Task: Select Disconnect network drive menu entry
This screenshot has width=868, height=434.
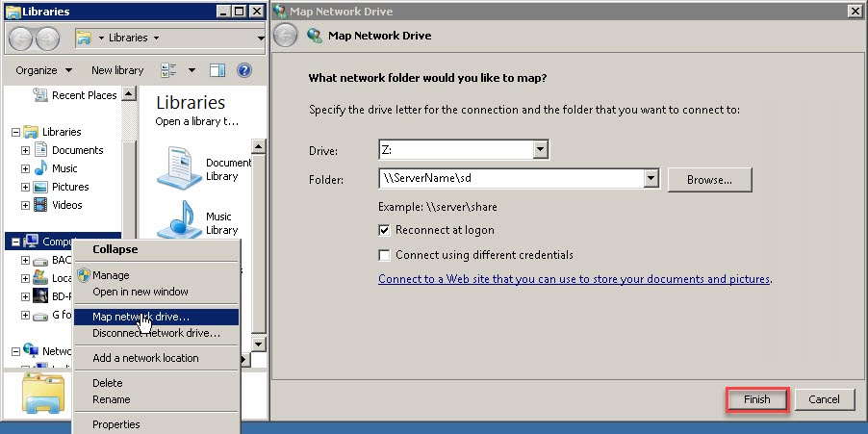Action: (x=156, y=334)
